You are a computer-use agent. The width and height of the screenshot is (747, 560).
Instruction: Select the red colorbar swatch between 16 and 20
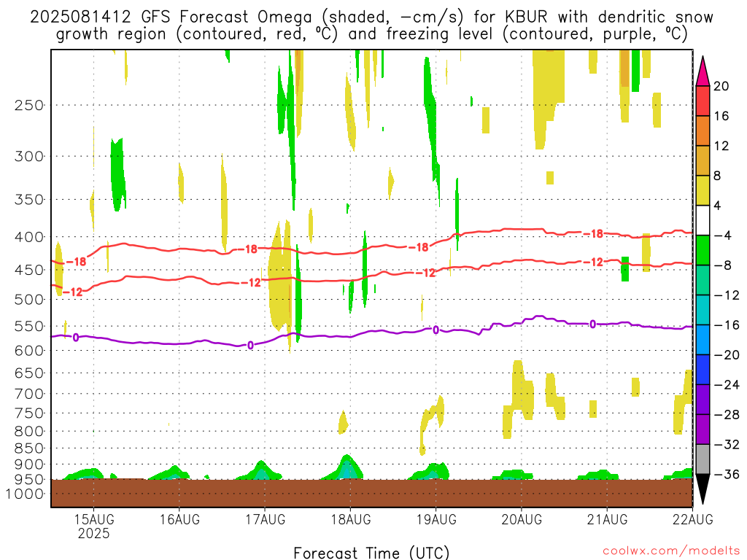tap(703, 101)
